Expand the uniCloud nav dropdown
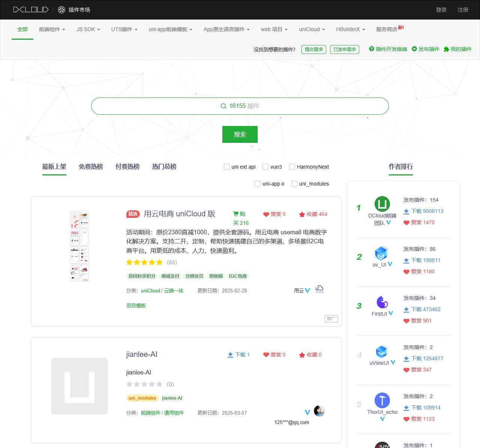 312,29
